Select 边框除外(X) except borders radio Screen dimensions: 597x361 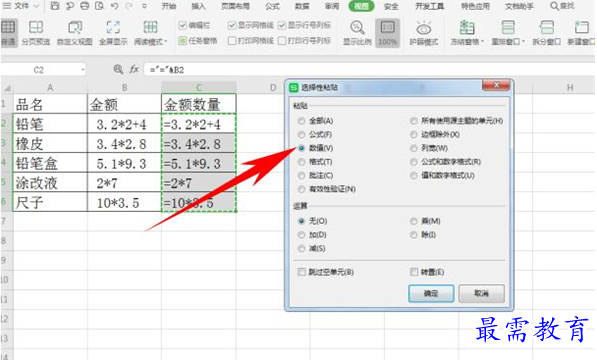[414, 135]
